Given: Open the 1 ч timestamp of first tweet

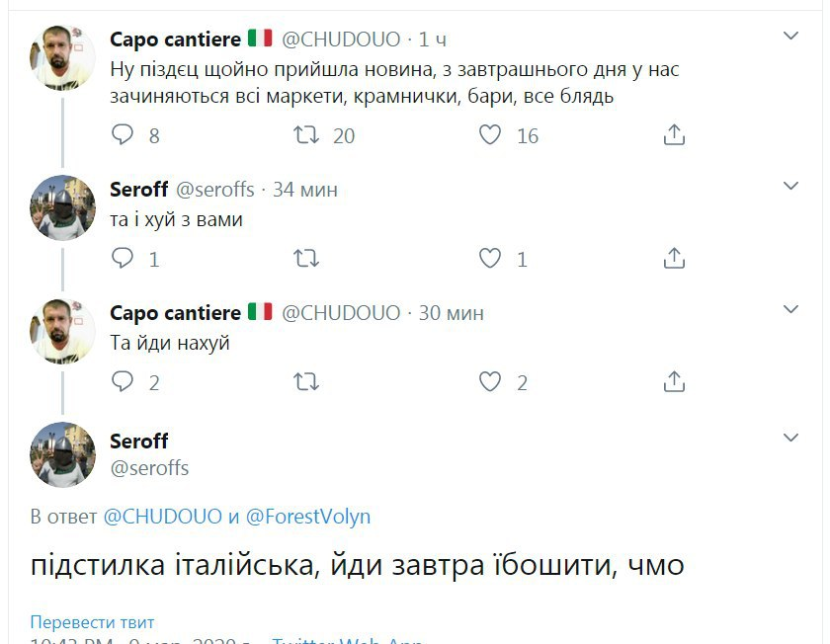Looking at the screenshot, I should [432, 40].
